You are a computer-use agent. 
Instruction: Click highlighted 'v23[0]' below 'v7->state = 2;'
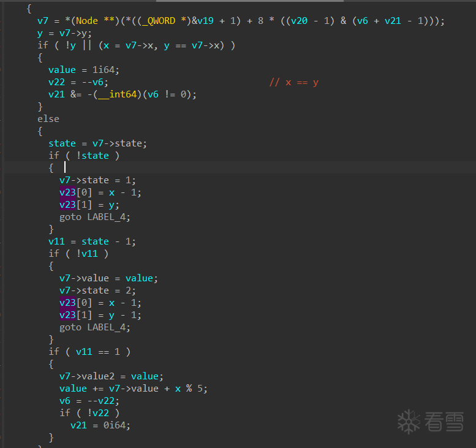click(75, 303)
